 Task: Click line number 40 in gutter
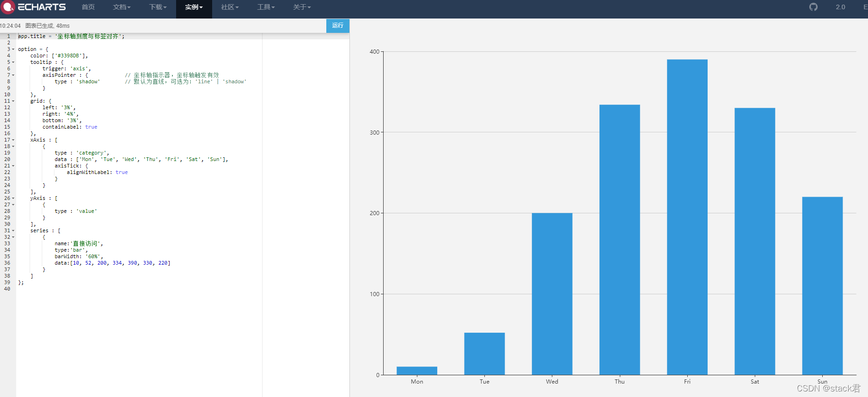pyautogui.click(x=7, y=289)
